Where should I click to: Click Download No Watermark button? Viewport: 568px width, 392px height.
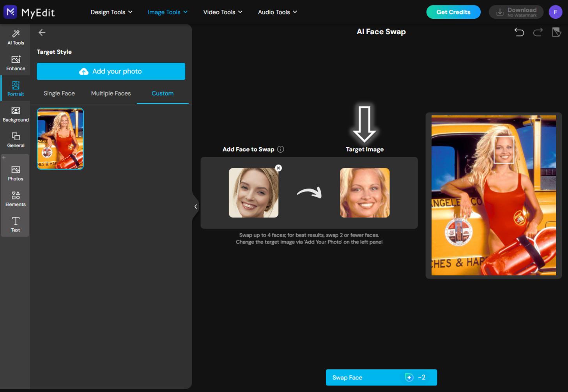(516, 12)
